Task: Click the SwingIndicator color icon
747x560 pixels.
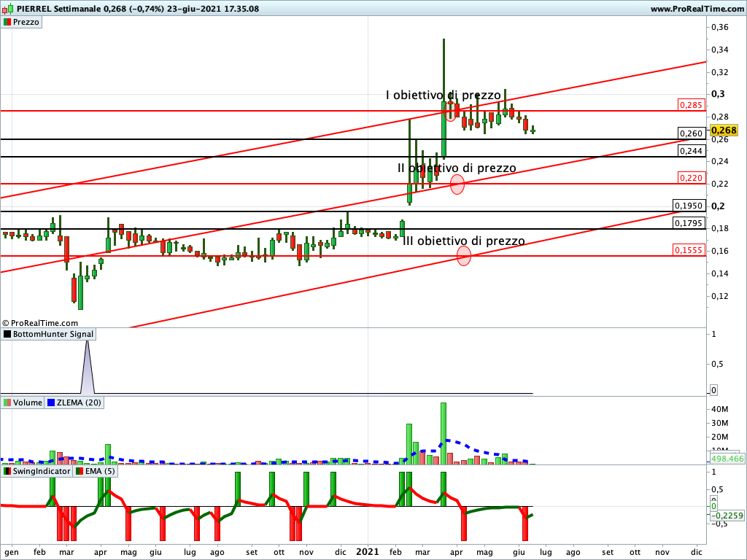Action: pyautogui.click(x=7, y=471)
